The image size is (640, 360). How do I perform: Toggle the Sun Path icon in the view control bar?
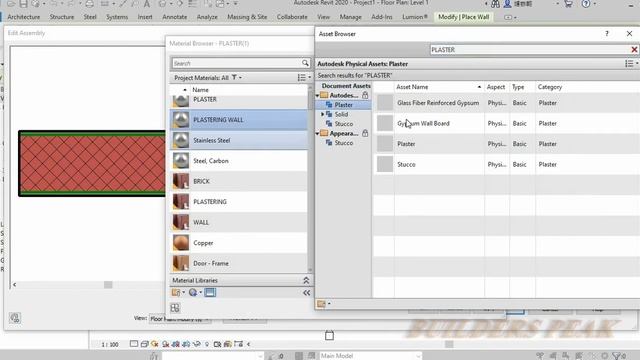point(155,344)
